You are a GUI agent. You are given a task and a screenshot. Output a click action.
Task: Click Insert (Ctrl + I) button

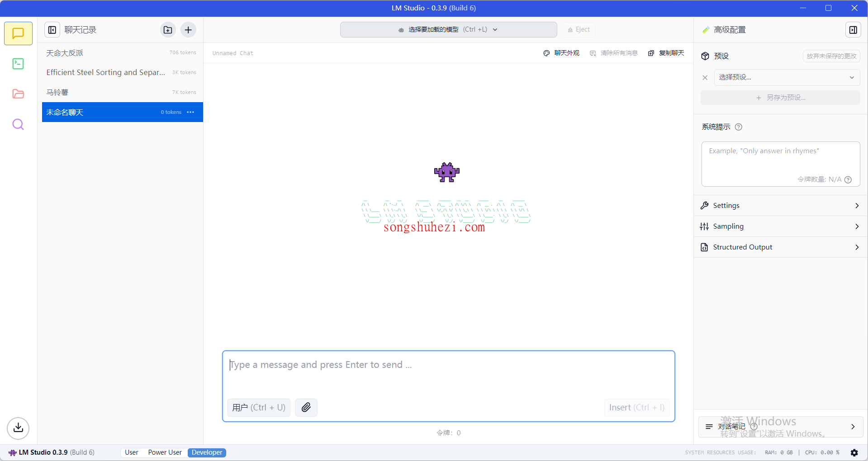point(637,407)
